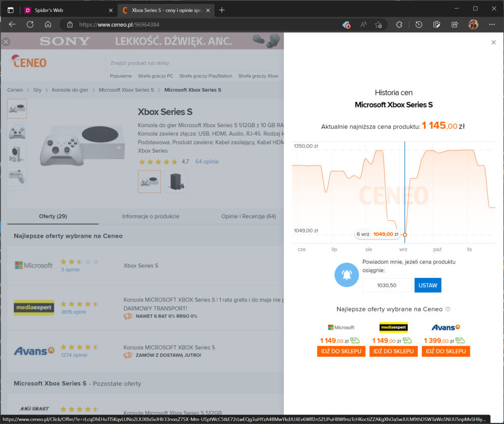Select the first console-with-controller gallery thumbnail

pyautogui.click(x=17, y=109)
